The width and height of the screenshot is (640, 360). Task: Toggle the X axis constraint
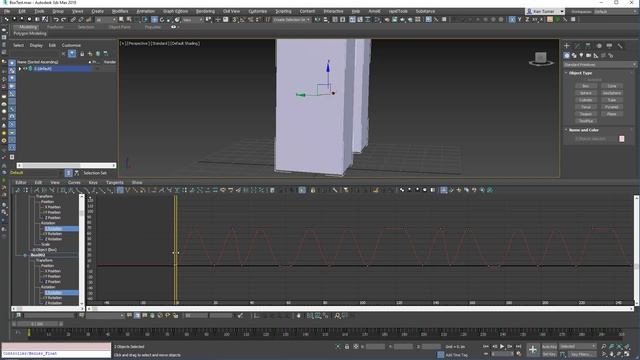point(512,19)
